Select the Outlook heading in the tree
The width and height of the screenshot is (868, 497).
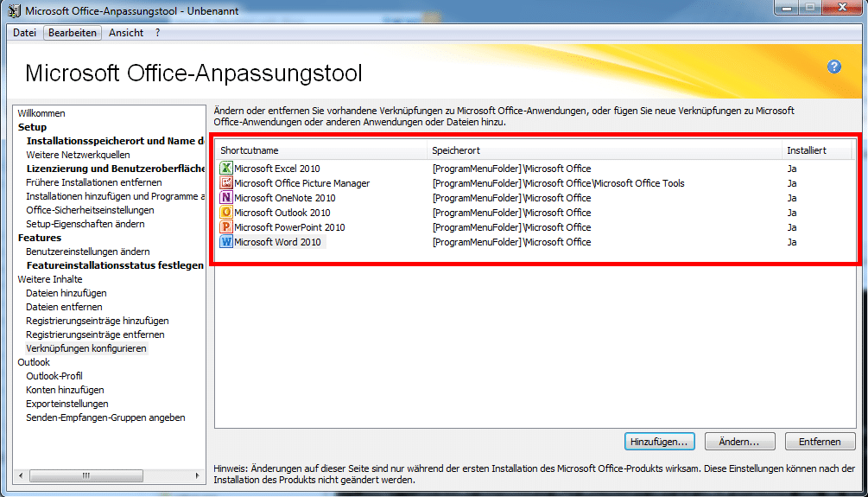pos(34,362)
